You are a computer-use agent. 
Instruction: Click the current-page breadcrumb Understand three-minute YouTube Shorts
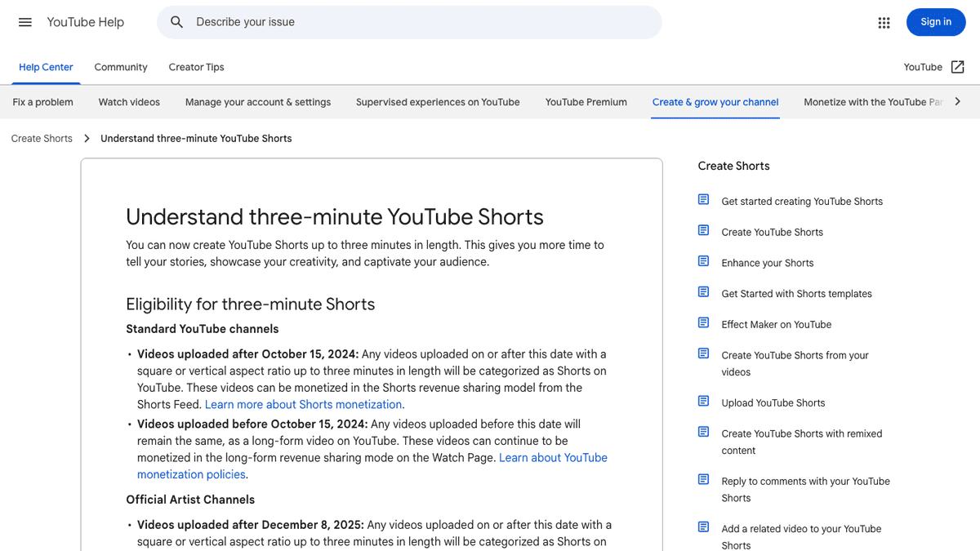(196, 139)
